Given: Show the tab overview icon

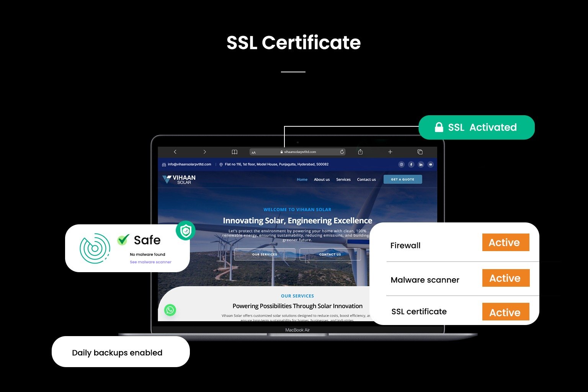Looking at the screenshot, I should click(420, 152).
